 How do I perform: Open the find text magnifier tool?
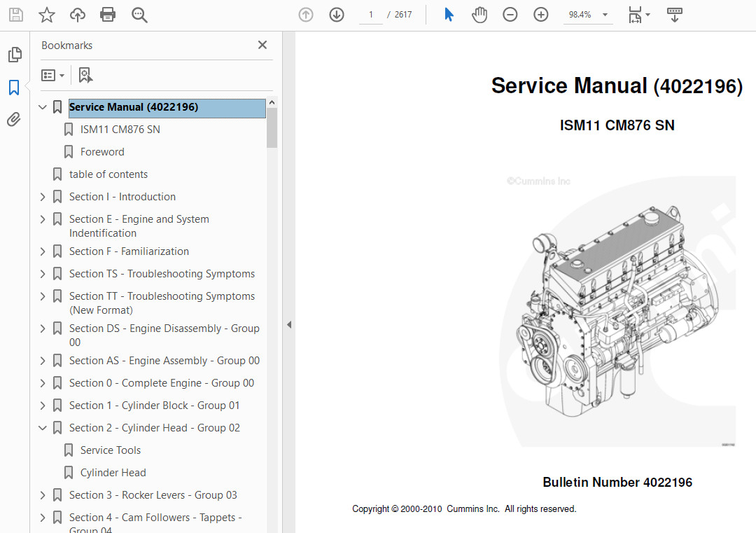[139, 15]
